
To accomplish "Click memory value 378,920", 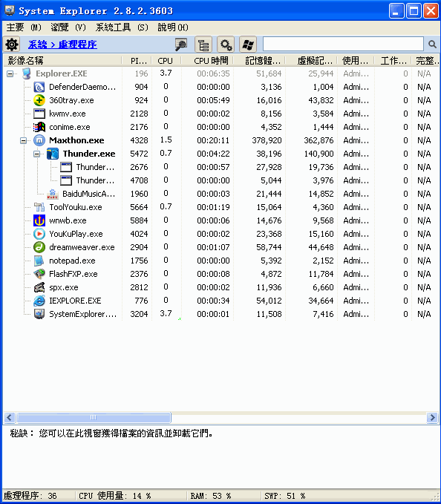I will tap(267, 140).
